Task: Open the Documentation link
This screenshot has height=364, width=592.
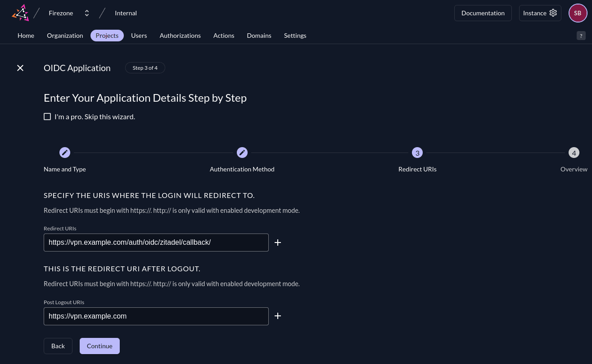Action: pos(483,13)
